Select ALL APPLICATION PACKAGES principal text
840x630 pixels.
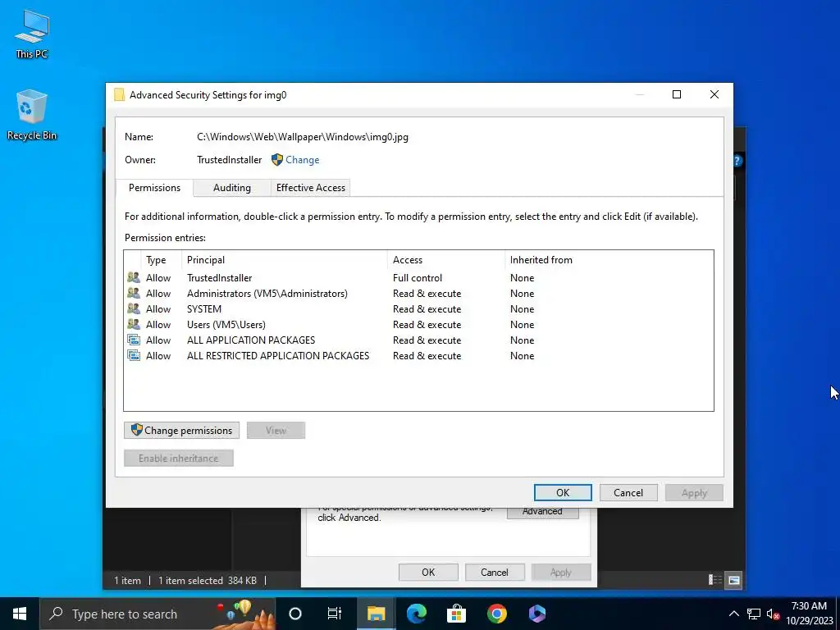click(x=251, y=340)
